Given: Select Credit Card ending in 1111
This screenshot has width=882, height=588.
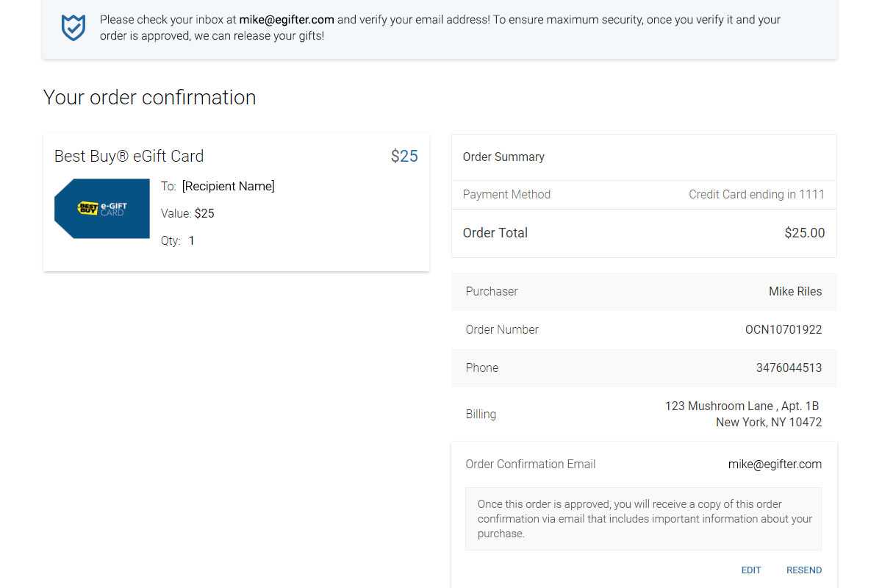Looking at the screenshot, I should tap(756, 195).
